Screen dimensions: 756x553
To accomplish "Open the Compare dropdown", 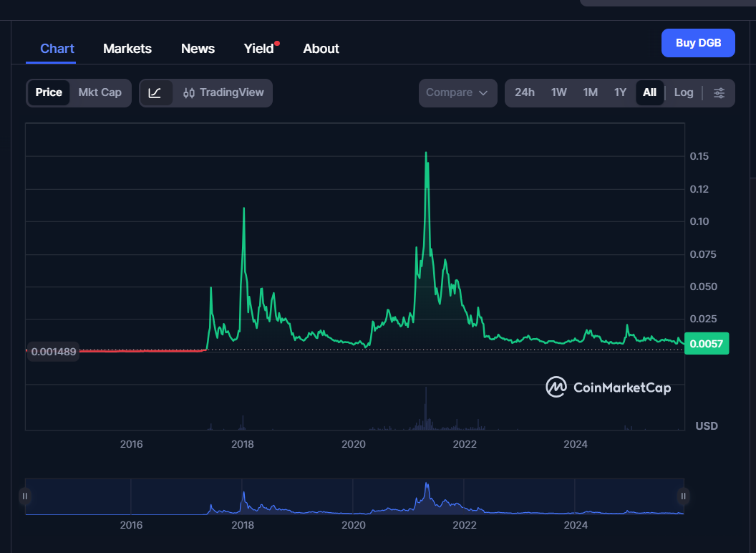I will [457, 92].
